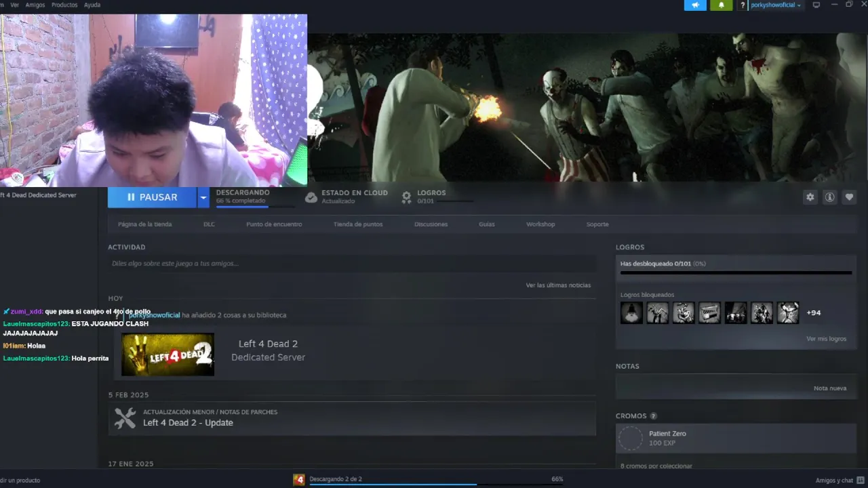Open the Productos menu

64,5
